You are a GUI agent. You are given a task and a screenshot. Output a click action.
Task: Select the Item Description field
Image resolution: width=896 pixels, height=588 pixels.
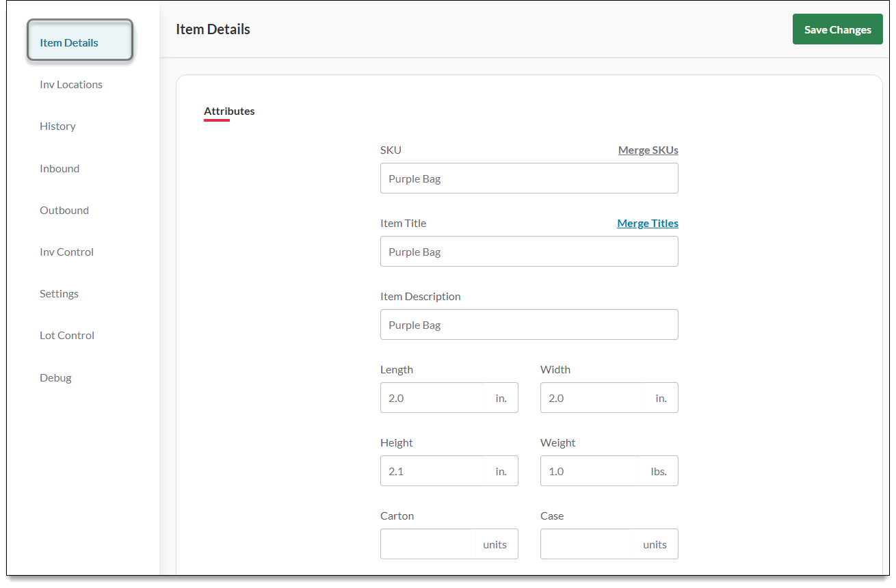tap(529, 324)
